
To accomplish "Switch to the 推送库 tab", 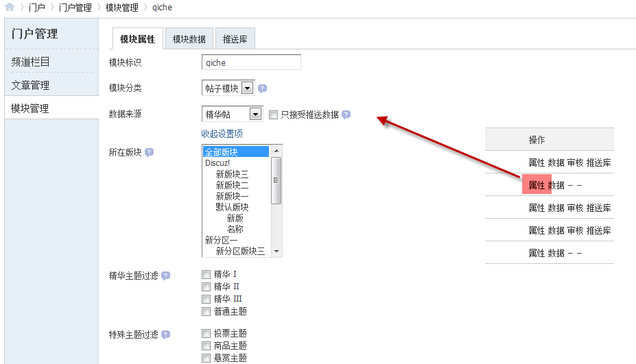I will (x=235, y=39).
